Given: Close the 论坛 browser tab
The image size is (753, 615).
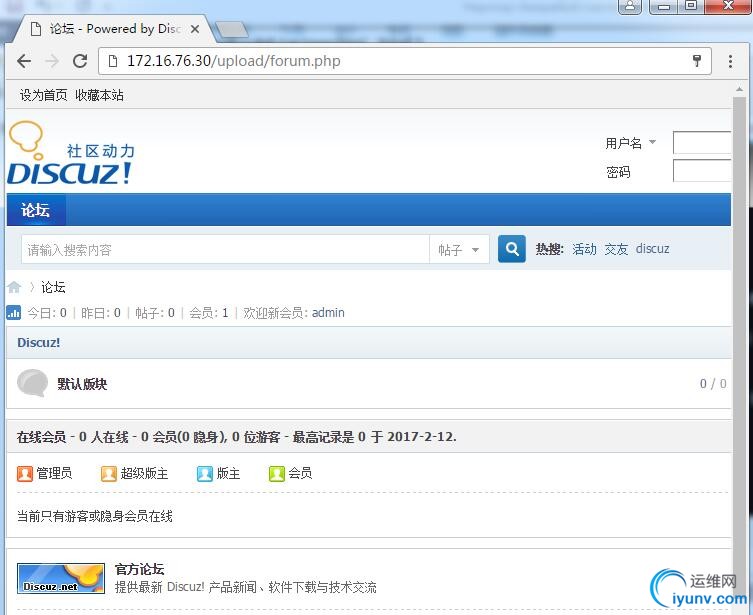Looking at the screenshot, I should pos(195,29).
